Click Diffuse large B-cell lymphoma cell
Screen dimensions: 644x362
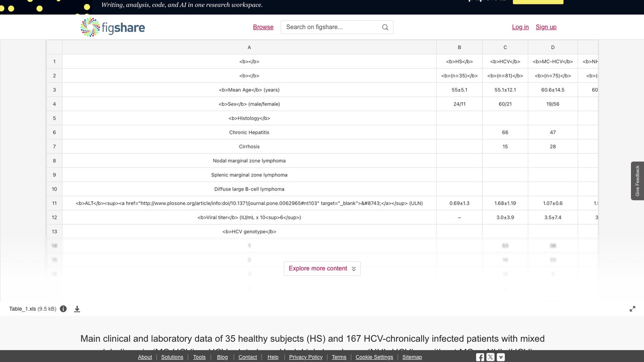click(x=249, y=189)
